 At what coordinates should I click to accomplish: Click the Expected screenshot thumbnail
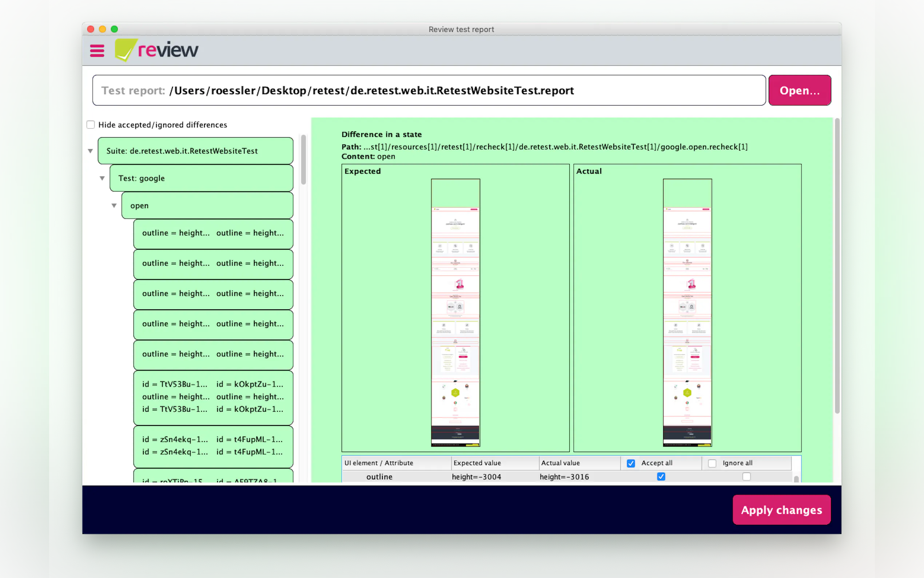tap(455, 312)
